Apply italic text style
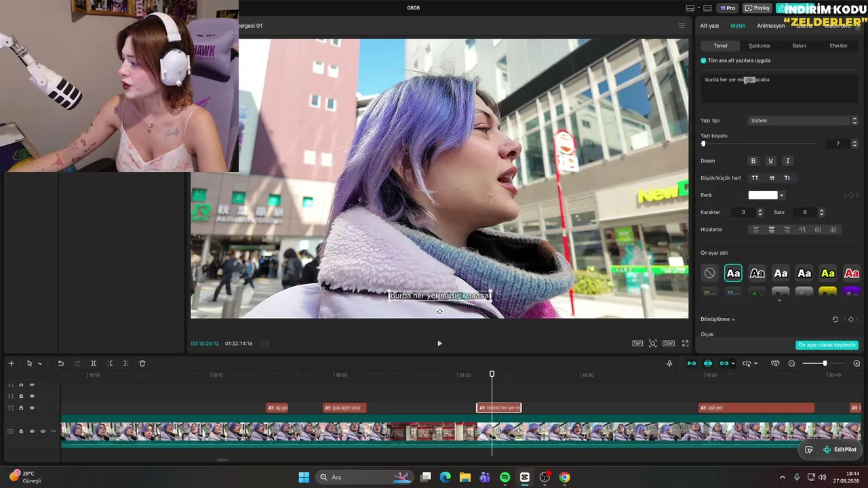The image size is (868, 488). (787, 161)
